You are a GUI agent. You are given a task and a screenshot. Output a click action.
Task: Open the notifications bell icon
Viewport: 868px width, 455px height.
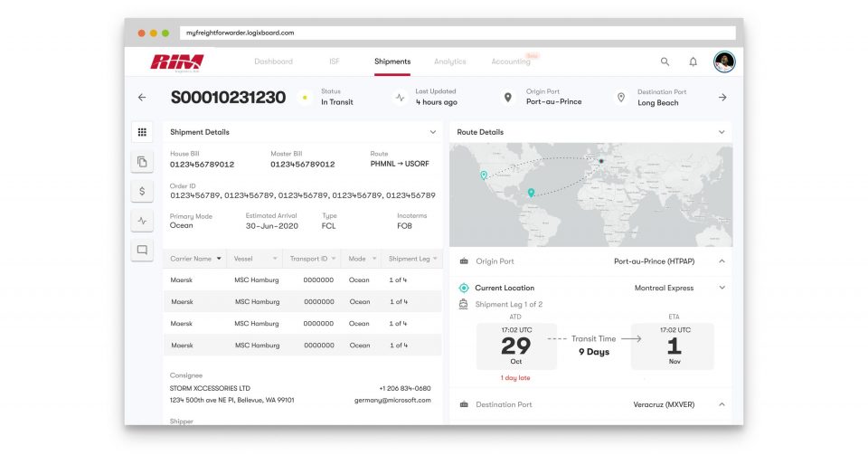tap(693, 62)
